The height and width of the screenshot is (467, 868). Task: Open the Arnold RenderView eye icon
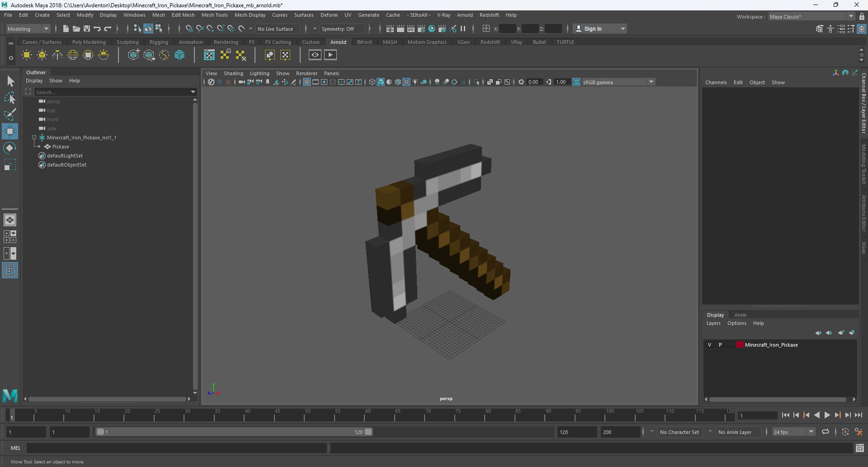315,55
